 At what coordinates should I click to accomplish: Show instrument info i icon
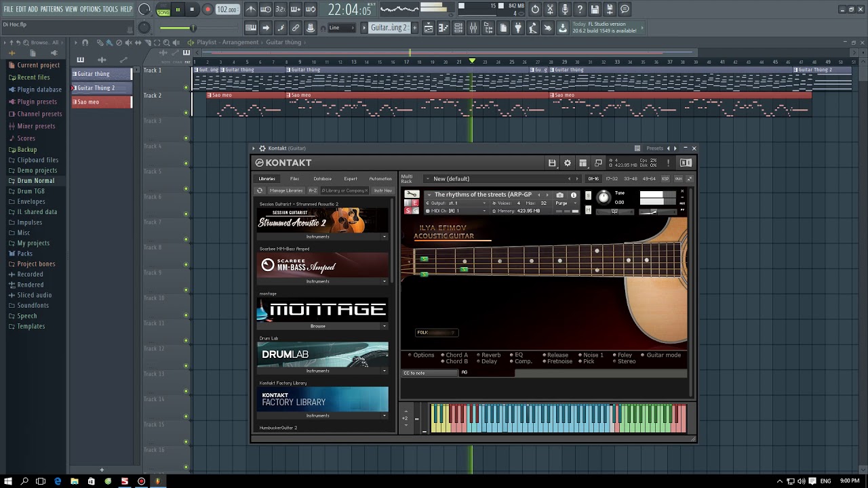tap(574, 195)
